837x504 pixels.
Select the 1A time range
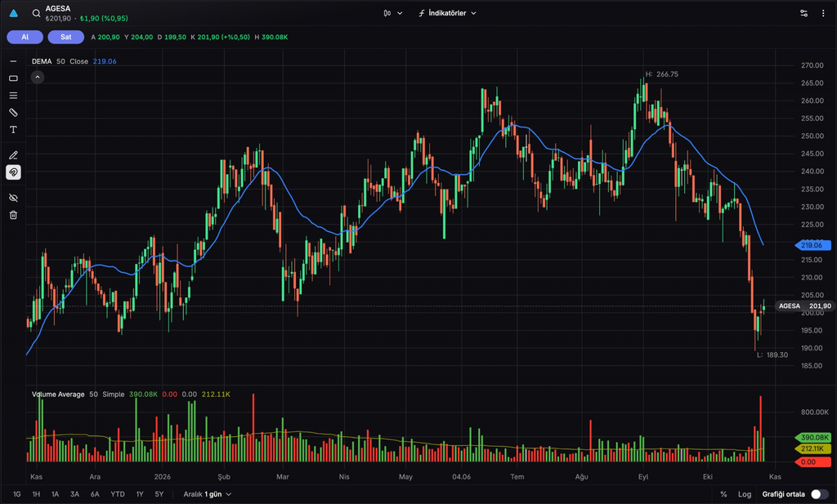tap(55, 494)
